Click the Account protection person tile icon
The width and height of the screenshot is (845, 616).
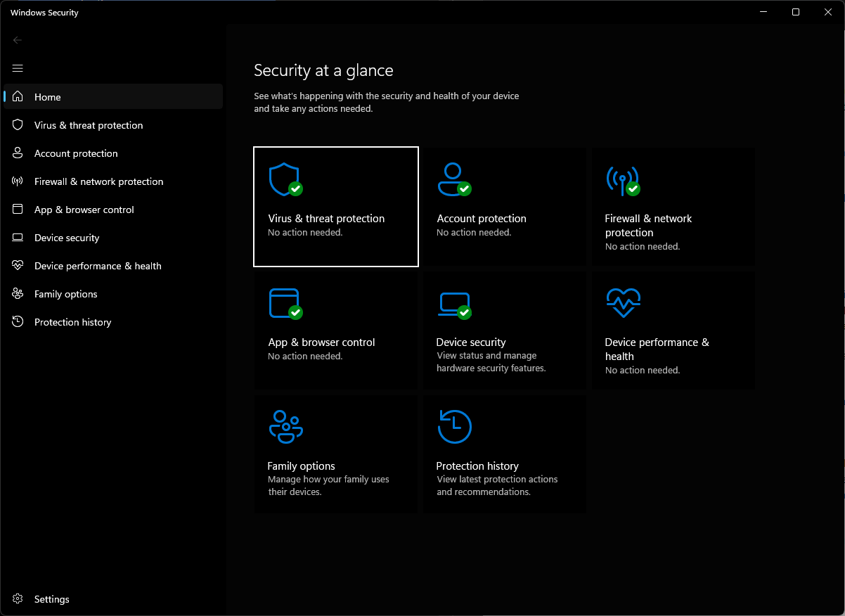(x=454, y=180)
